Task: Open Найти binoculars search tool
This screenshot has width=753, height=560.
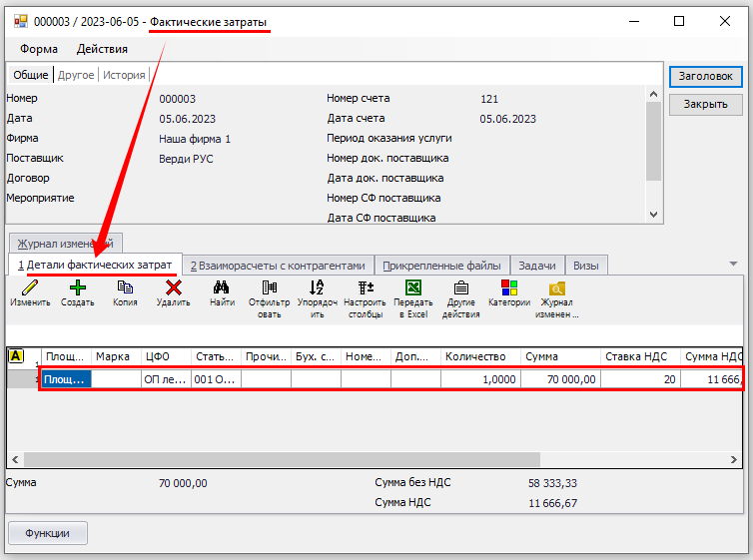Action: tap(222, 288)
